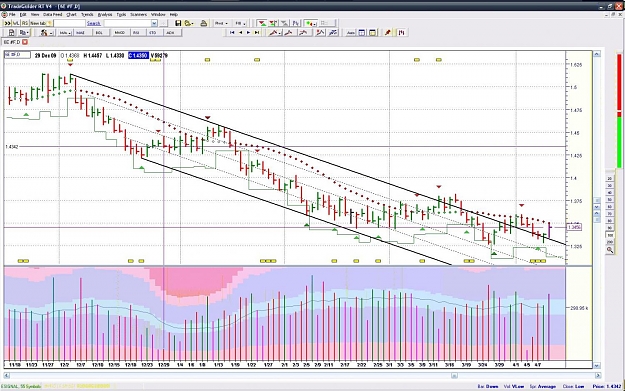Toggle the Pv pivot button in top toolbar
This screenshot has height=391, width=625.
295,24
